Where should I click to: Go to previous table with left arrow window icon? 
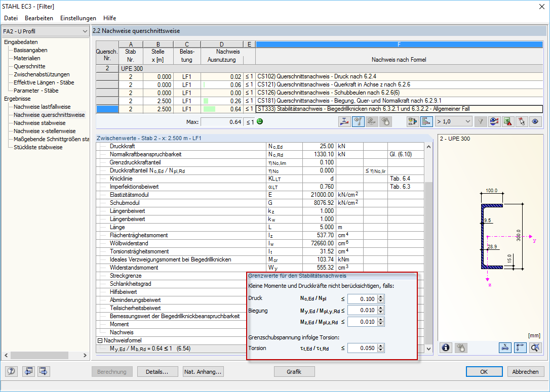click(x=28, y=371)
